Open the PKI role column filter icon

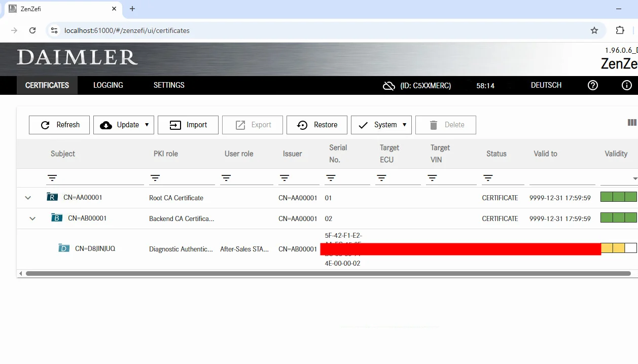[155, 178]
